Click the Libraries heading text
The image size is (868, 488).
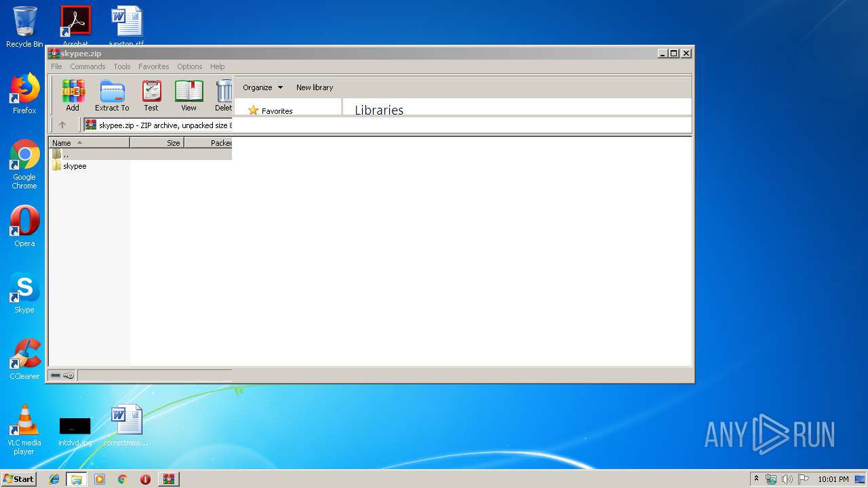tap(379, 110)
